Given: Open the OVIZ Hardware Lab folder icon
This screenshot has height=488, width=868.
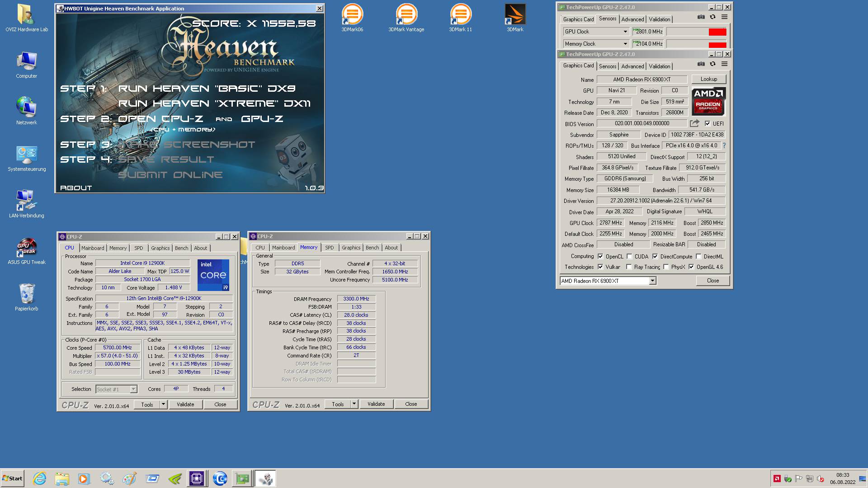Looking at the screenshot, I should click(x=27, y=18).
